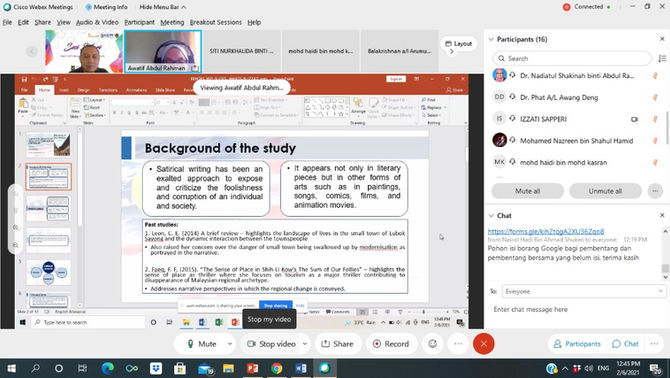Image resolution: width=670 pixels, height=378 pixels.
Task: Expand hidden system tray icons chevron
Action: click(x=565, y=368)
